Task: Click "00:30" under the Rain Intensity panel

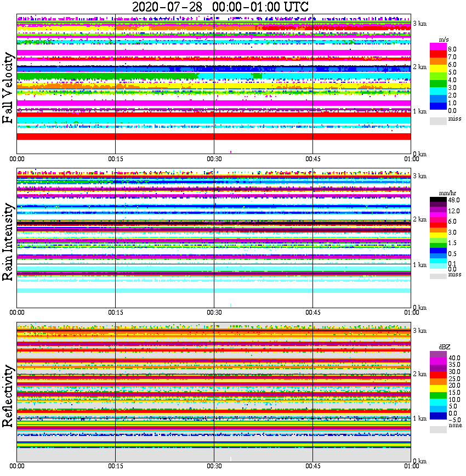Action: tap(214, 313)
